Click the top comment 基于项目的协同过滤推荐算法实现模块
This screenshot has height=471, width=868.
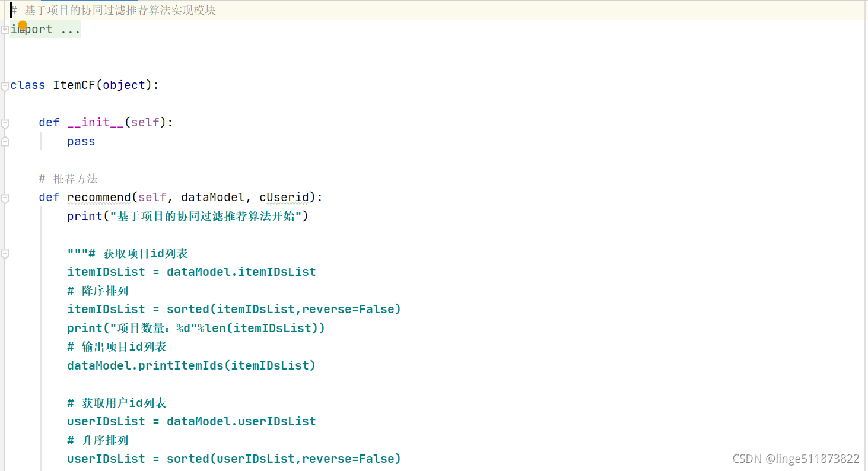113,11
